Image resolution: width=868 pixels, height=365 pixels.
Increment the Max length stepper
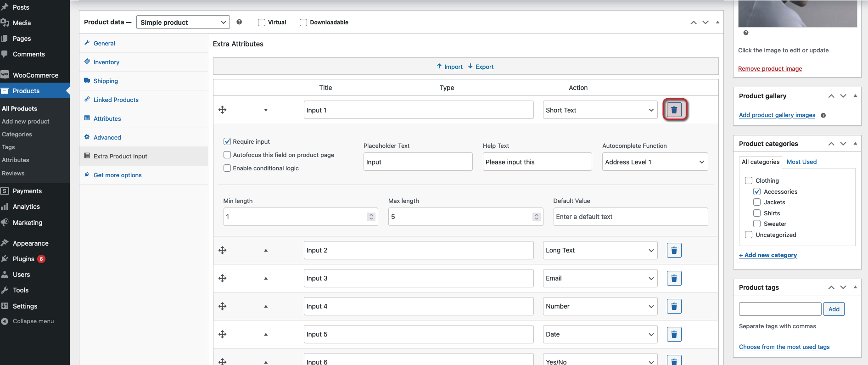[536, 214]
